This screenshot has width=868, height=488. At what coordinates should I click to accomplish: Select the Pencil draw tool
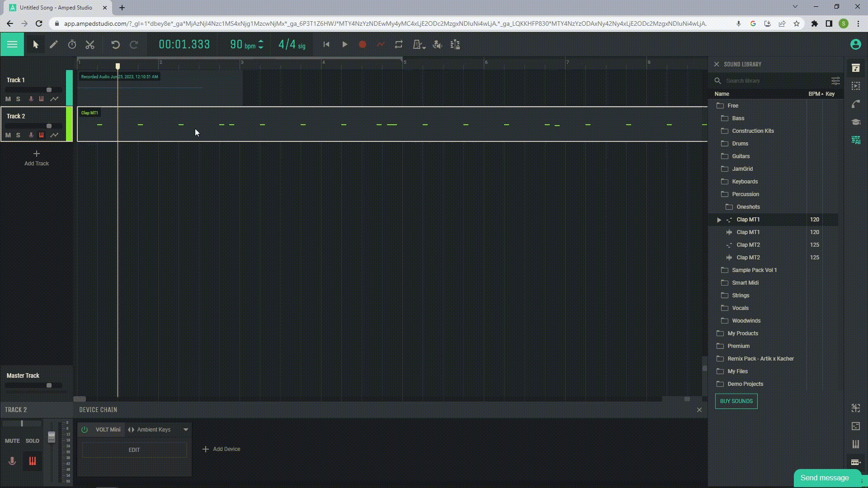click(54, 44)
